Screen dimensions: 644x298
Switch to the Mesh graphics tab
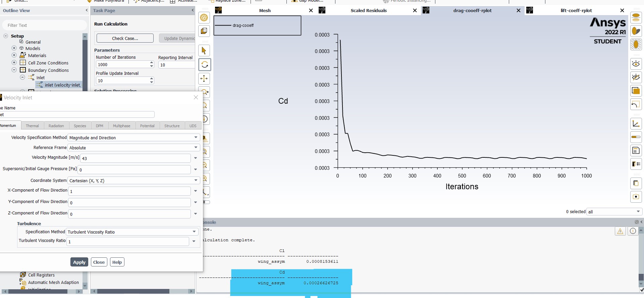[x=265, y=10]
